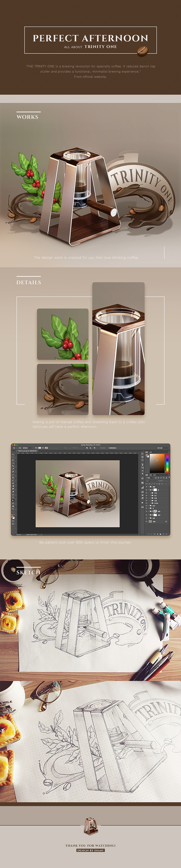Open the Info panel circled-i icon

point(143,460)
